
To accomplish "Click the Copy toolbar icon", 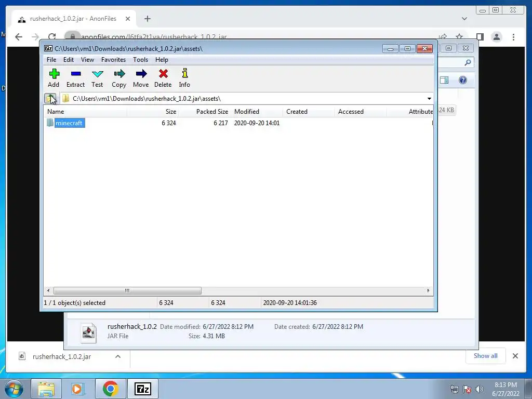I will coord(119,74).
